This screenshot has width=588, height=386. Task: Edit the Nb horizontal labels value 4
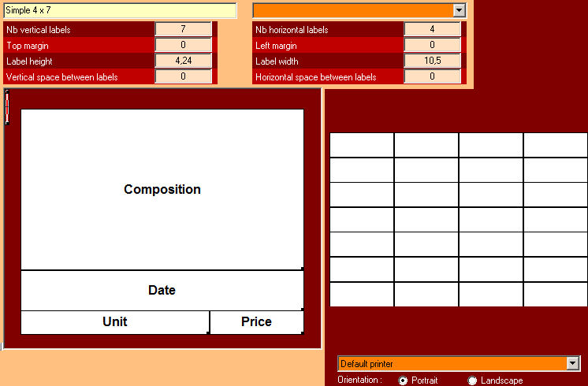point(433,29)
